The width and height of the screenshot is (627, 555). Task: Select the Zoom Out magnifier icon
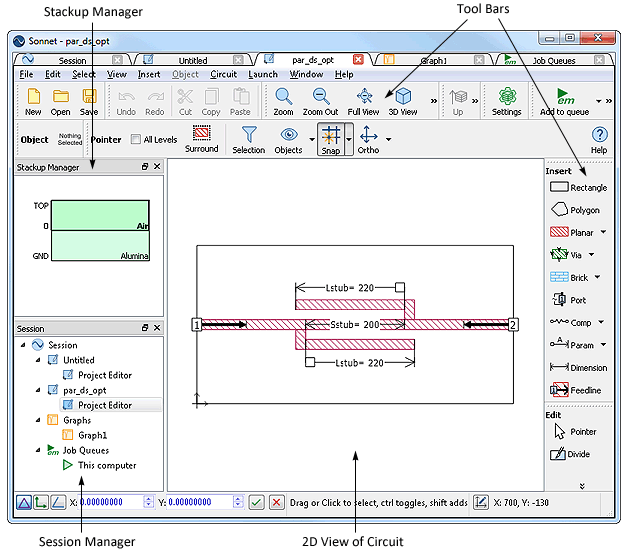click(x=320, y=97)
